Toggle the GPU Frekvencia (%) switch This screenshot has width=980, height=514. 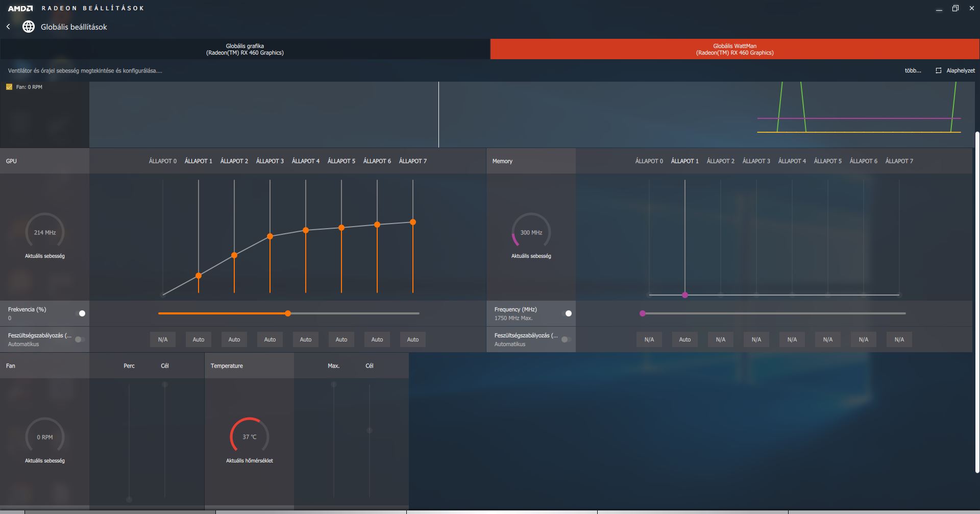pos(80,313)
